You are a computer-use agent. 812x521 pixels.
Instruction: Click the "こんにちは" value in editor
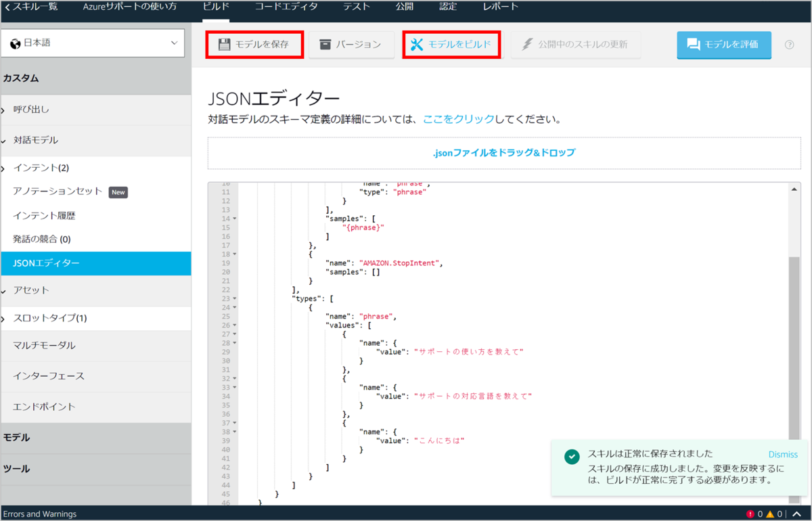click(439, 440)
